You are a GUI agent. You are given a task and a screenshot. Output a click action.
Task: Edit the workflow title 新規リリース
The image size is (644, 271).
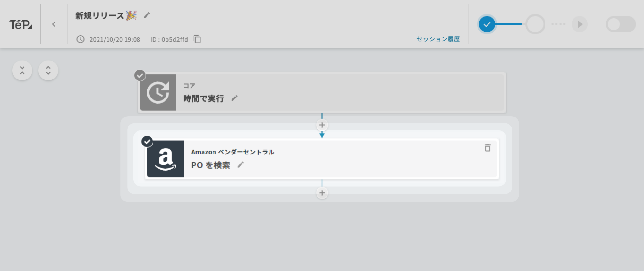coord(147,15)
